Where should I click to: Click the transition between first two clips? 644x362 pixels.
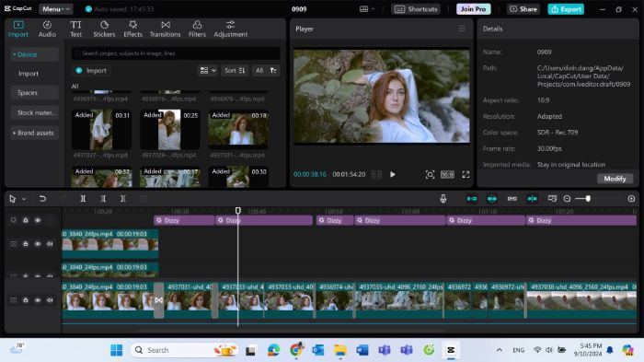(159, 300)
